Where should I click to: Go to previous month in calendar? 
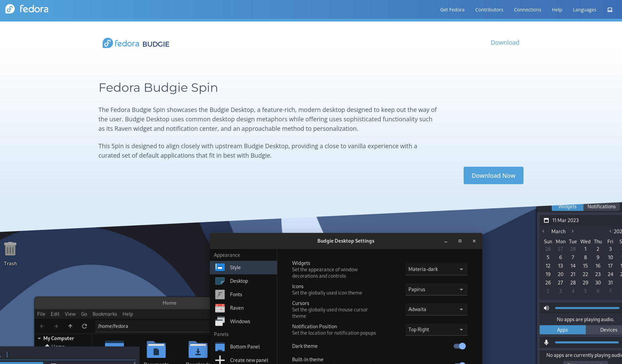pos(543,231)
